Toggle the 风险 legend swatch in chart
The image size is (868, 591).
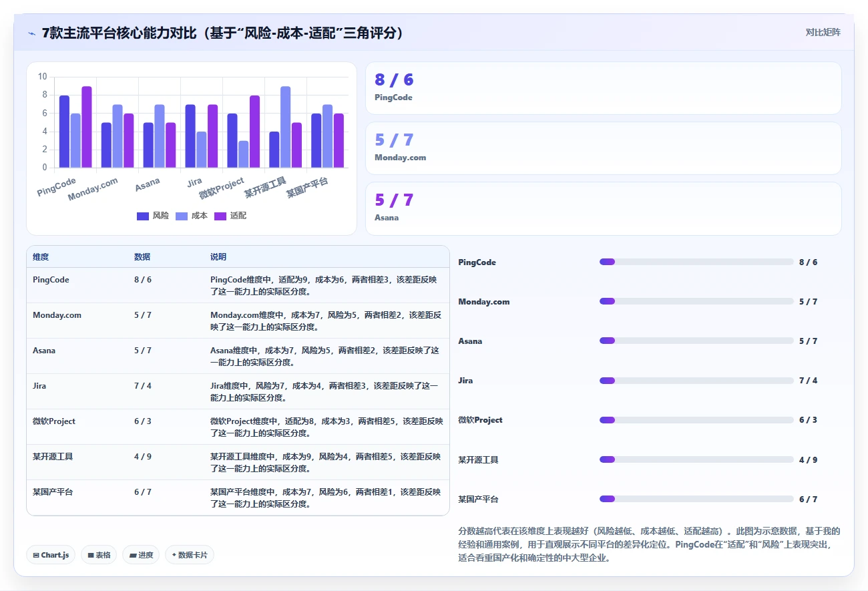(x=143, y=216)
